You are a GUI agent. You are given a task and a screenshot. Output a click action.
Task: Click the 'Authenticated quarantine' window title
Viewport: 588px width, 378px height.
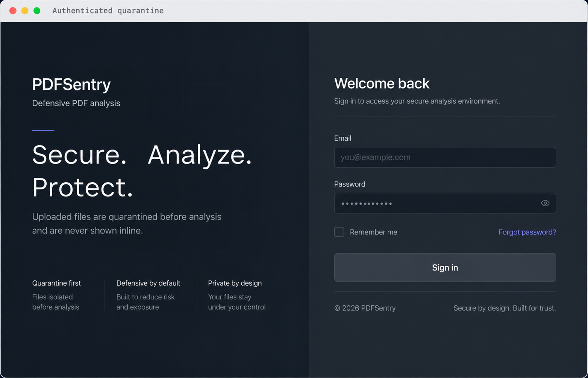pyautogui.click(x=108, y=11)
